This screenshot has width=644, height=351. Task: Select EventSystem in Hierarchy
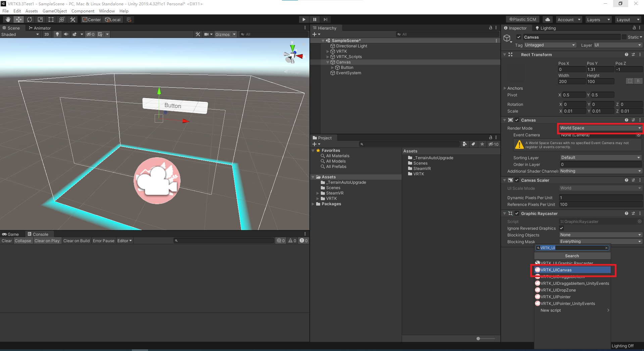(x=348, y=73)
